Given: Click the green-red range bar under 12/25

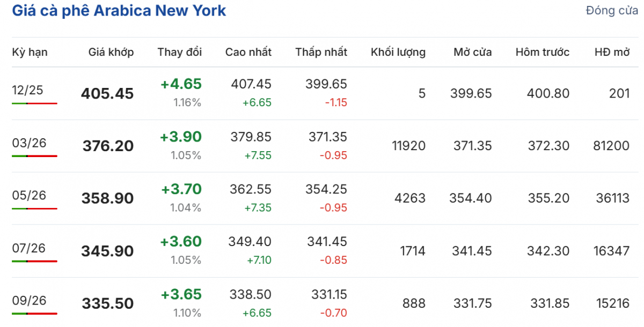Looking at the screenshot, I should tap(34, 103).
